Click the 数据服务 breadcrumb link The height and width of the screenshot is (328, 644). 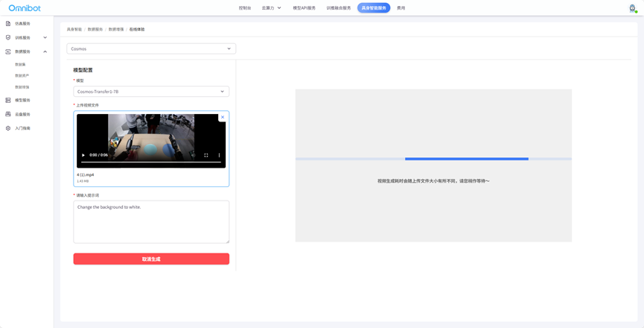95,30
